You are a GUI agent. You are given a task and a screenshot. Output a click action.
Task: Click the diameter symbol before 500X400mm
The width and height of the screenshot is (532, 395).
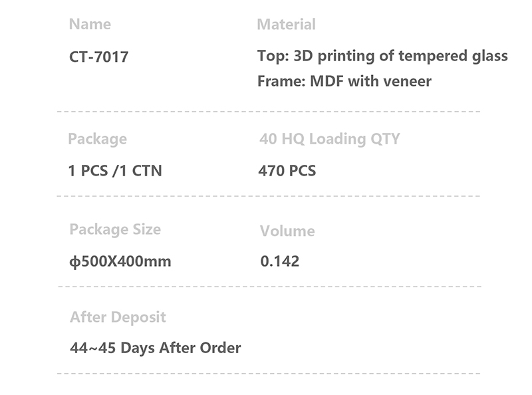[x=73, y=261]
